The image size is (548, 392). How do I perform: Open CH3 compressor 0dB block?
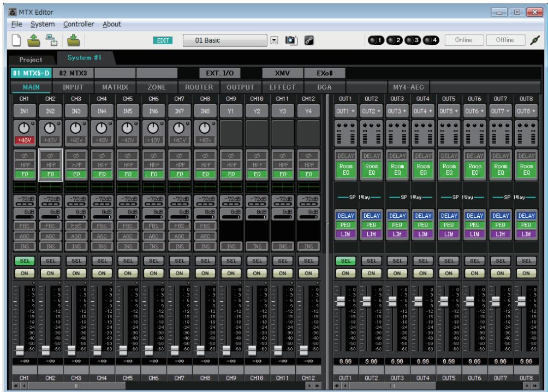pos(76,213)
